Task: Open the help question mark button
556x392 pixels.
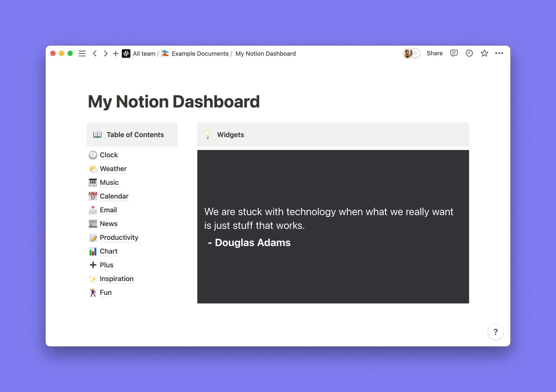Action: point(496,332)
